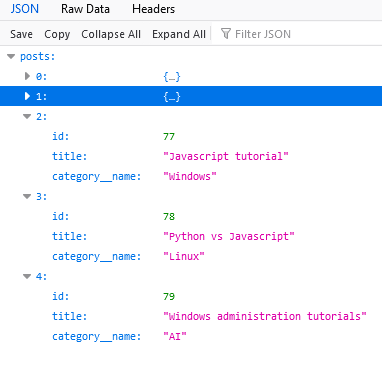Click category__name key under item 3

click(x=97, y=256)
